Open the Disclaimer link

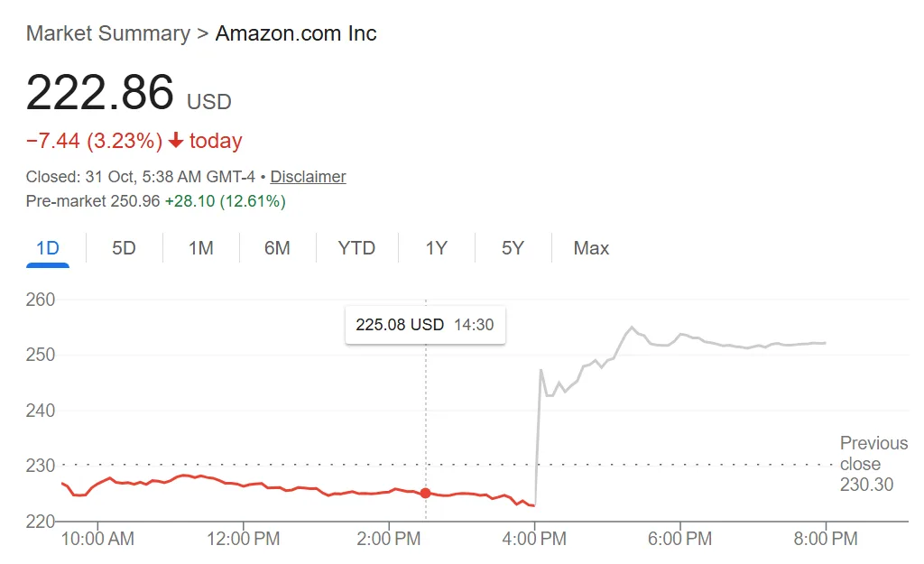click(x=308, y=177)
